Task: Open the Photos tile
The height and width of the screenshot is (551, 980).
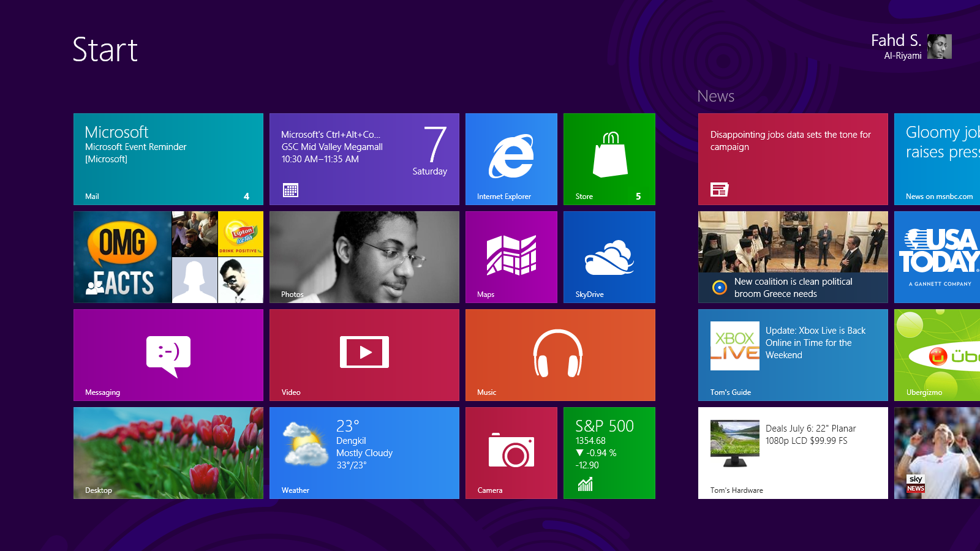Action: coord(364,257)
